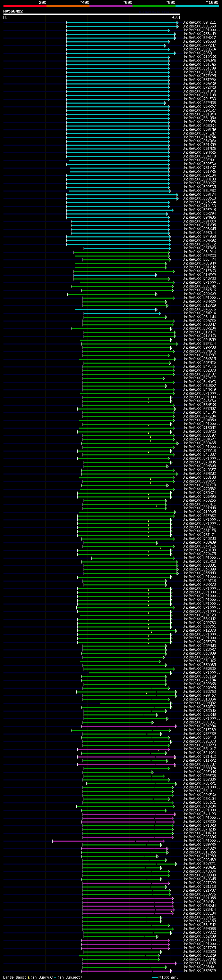Viewport: 222px width, 980px height.
Task: Open hit UniRef100_A7P2H7
Action: coord(199,45)
